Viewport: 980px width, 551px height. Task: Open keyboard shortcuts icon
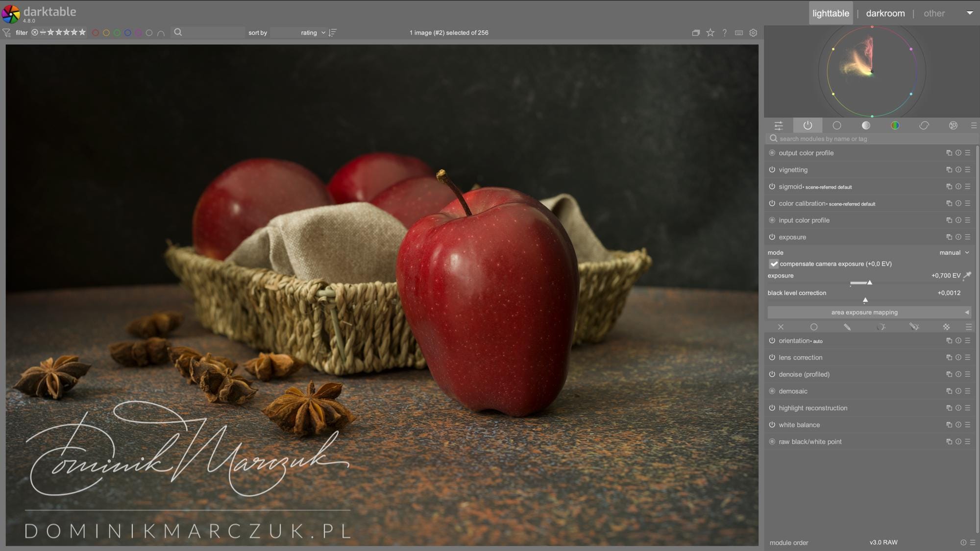739,33
